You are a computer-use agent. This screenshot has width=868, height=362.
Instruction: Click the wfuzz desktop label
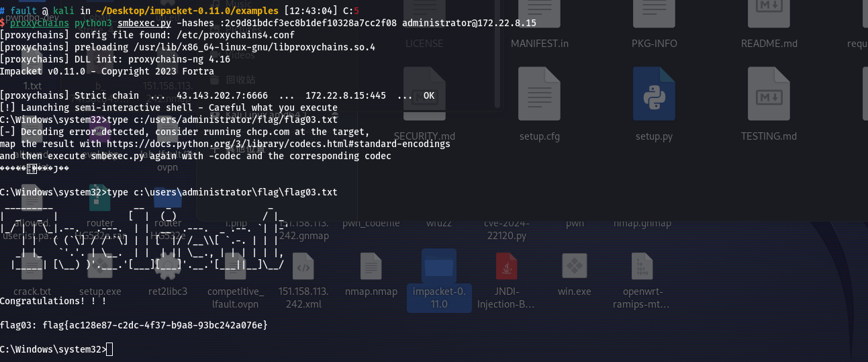439,223
